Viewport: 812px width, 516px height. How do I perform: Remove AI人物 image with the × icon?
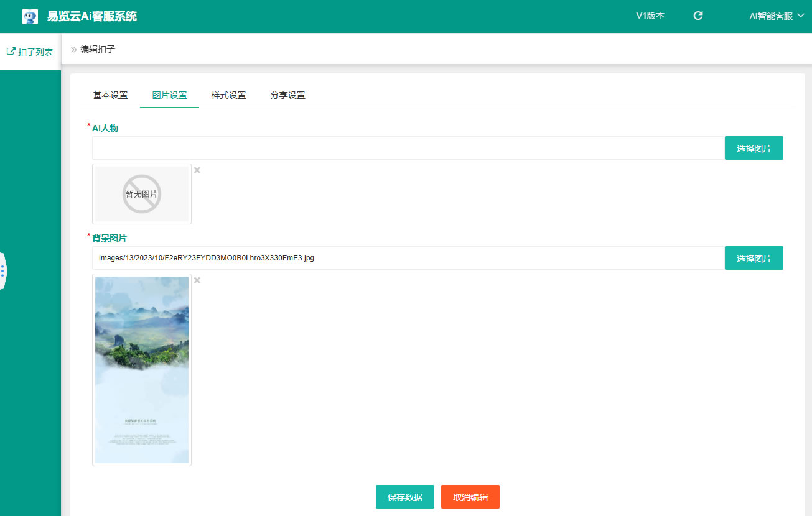pyautogui.click(x=197, y=170)
